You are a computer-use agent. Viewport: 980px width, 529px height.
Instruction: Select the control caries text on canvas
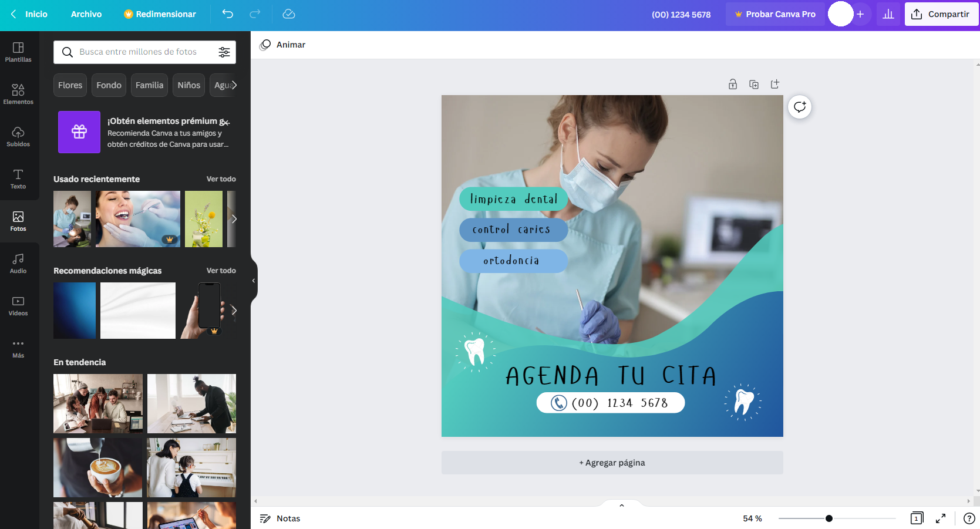511,230
